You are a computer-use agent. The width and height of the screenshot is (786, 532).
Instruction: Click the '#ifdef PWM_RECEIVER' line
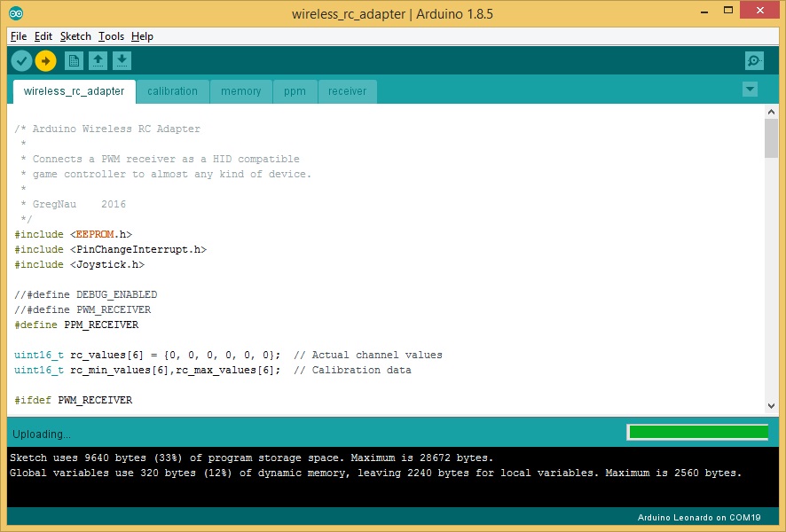click(x=73, y=400)
